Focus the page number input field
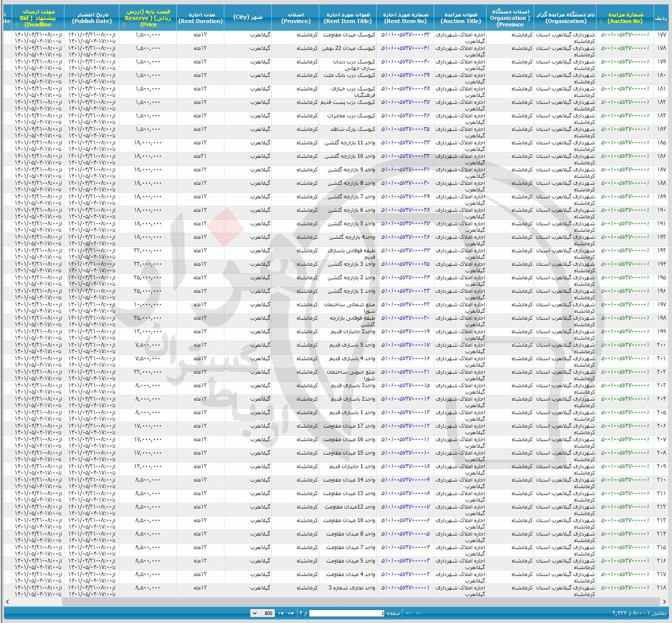This screenshot has width=672, height=623. pos(347,613)
